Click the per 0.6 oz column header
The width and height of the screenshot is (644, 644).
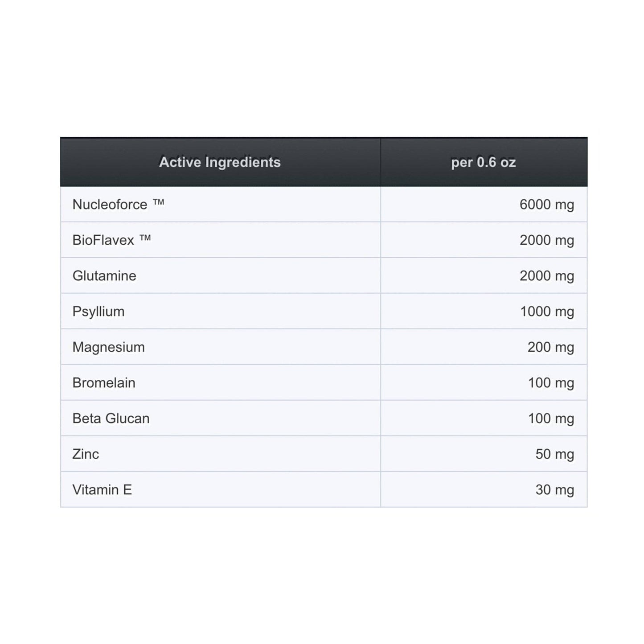(x=483, y=162)
